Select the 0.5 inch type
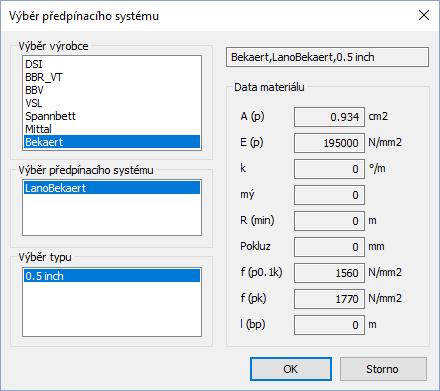Image resolution: width=440 pixels, height=391 pixels. [112, 276]
